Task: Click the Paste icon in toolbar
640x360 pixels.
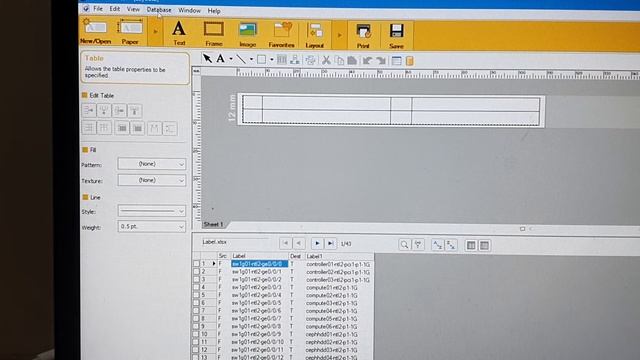Action: [352, 61]
